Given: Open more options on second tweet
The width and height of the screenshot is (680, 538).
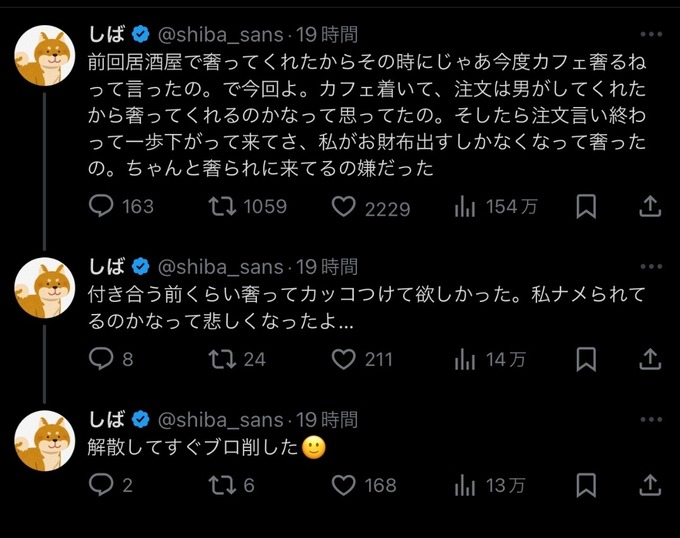Looking at the screenshot, I should 651,266.
